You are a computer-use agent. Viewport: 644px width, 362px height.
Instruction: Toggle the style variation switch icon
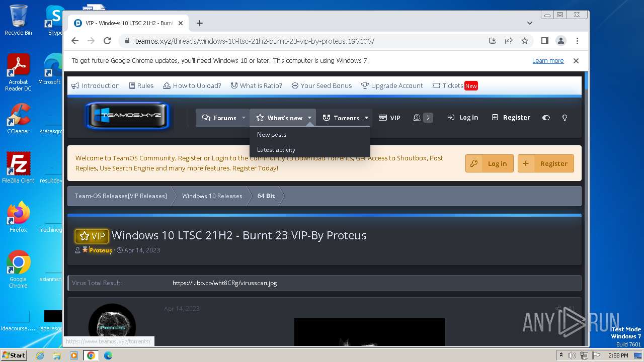pyautogui.click(x=546, y=118)
